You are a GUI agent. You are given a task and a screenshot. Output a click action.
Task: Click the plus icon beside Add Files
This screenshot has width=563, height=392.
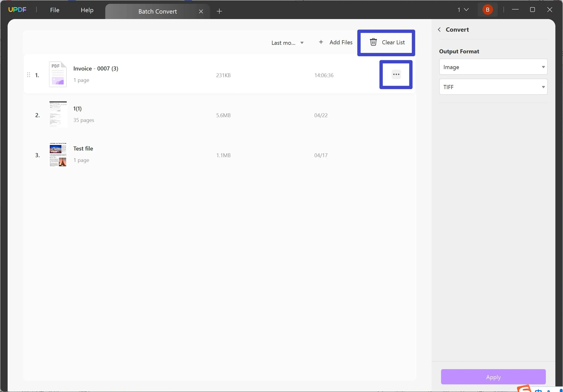tap(321, 42)
